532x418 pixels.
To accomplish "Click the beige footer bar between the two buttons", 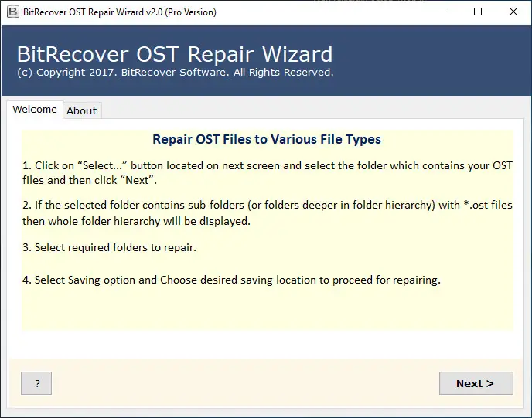I will tap(245, 383).
